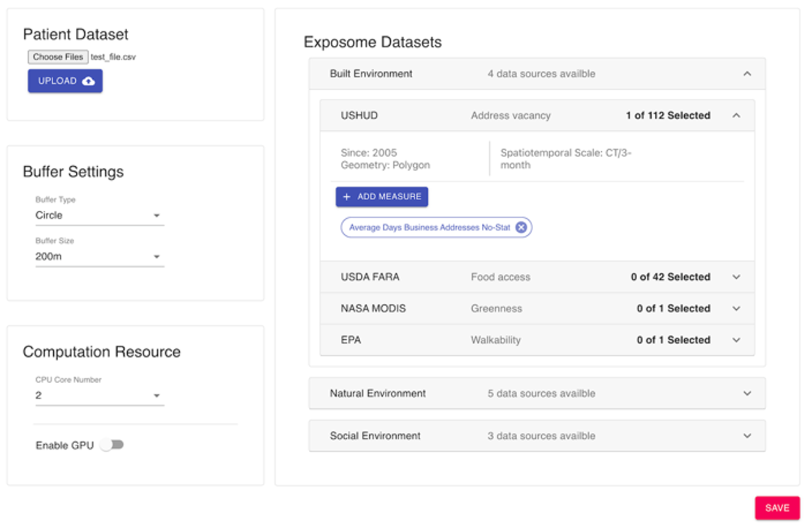Image resolution: width=812 pixels, height=528 pixels.
Task: Click the Enable GPU label
Action: coord(65,446)
